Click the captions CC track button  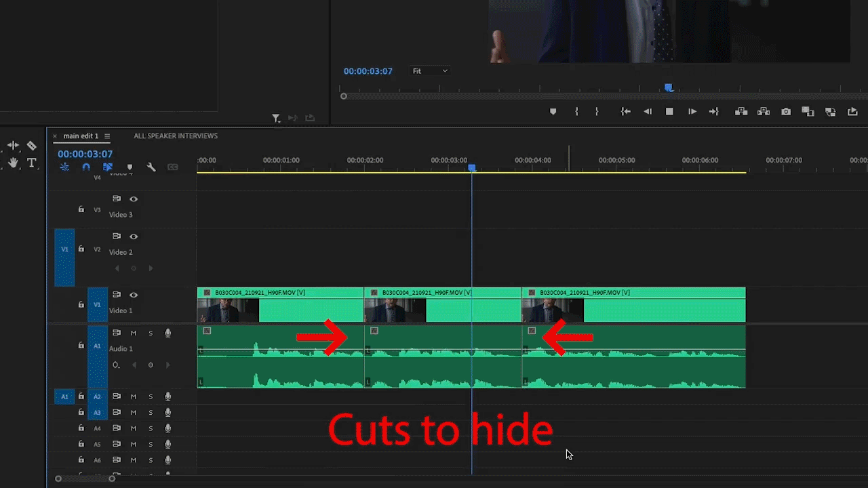click(x=173, y=167)
